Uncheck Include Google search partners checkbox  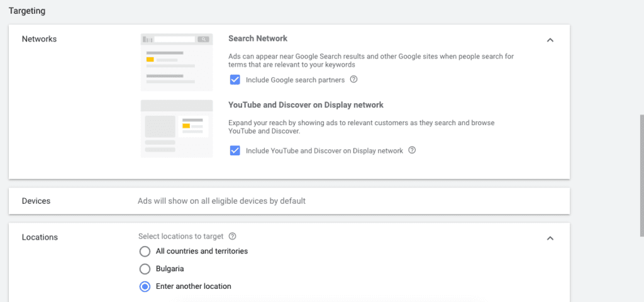[x=235, y=80]
